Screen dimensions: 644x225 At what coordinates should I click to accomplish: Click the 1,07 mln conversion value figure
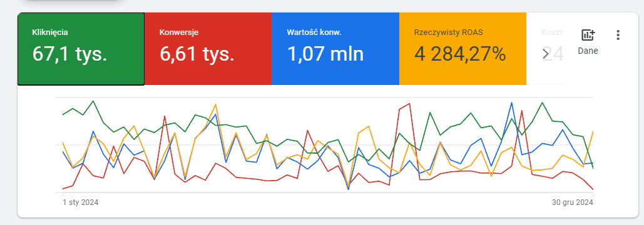[325, 54]
